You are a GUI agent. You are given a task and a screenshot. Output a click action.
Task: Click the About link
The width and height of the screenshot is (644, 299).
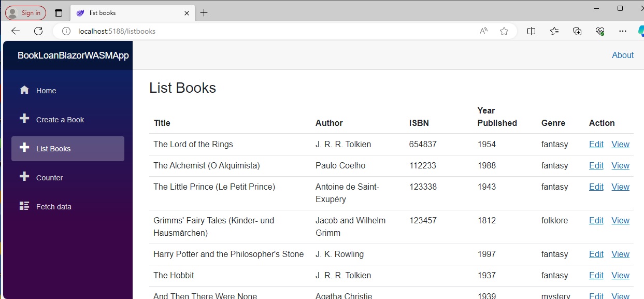pyautogui.click(x=622, y=55)
